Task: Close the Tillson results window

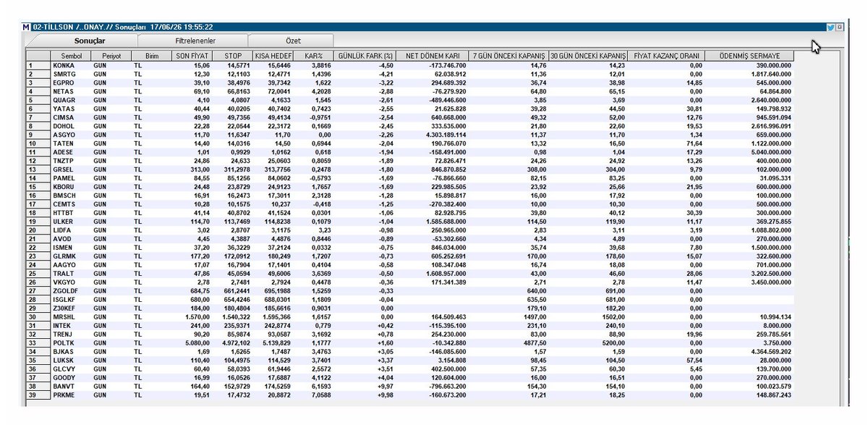Action: [840, 27]
